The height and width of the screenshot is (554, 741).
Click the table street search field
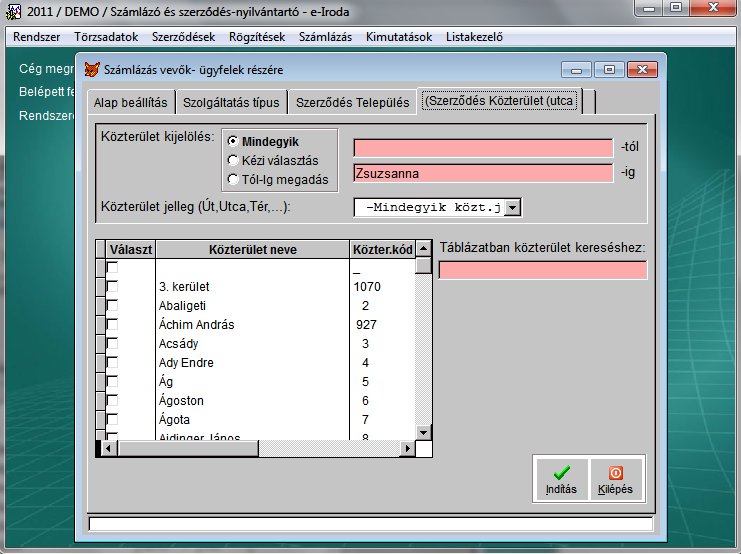542,270
